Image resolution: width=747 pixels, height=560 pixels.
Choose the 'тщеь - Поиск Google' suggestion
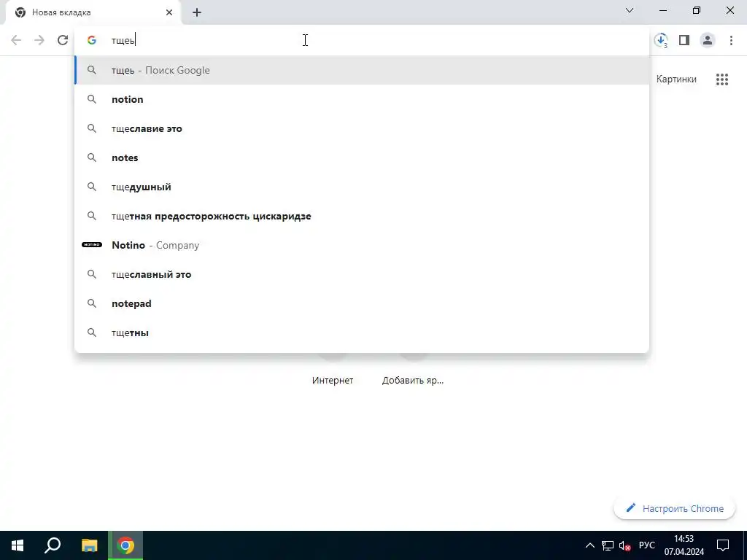click(362, 71)
